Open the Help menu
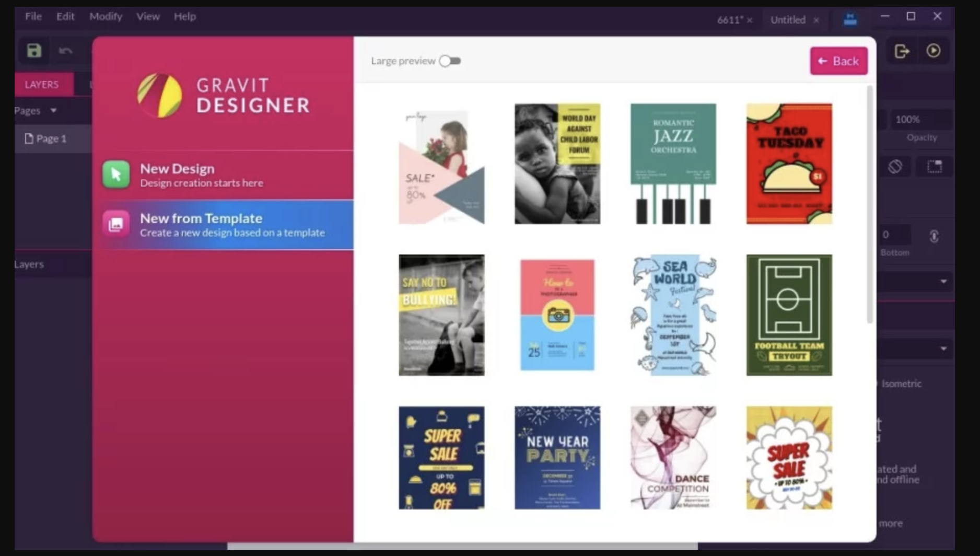Viewport: 980px width, 556px height. coord(185,16)
